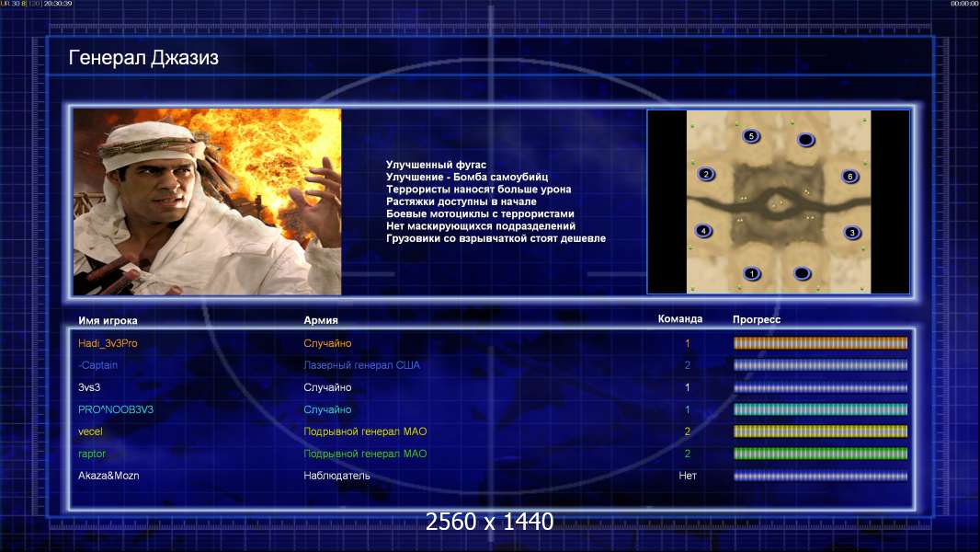Click "Террористы наносят больше урона" line
The image size is (980, 552).
point(479,190)
